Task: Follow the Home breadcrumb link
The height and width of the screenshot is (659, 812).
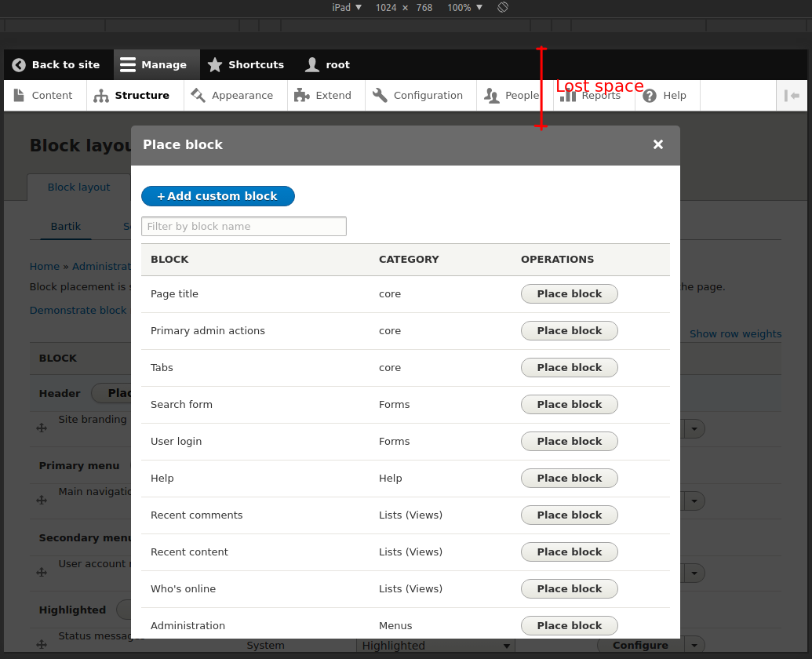Action: pos(45,266)
